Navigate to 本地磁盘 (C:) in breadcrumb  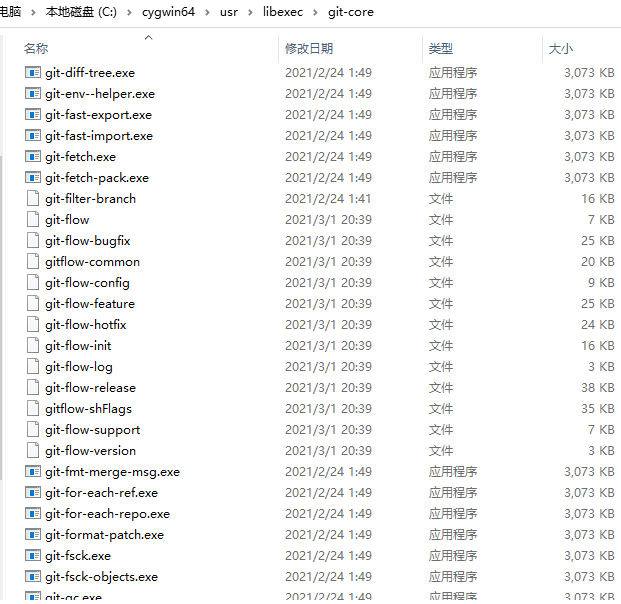pyautogui.click(x=81, y=12)
